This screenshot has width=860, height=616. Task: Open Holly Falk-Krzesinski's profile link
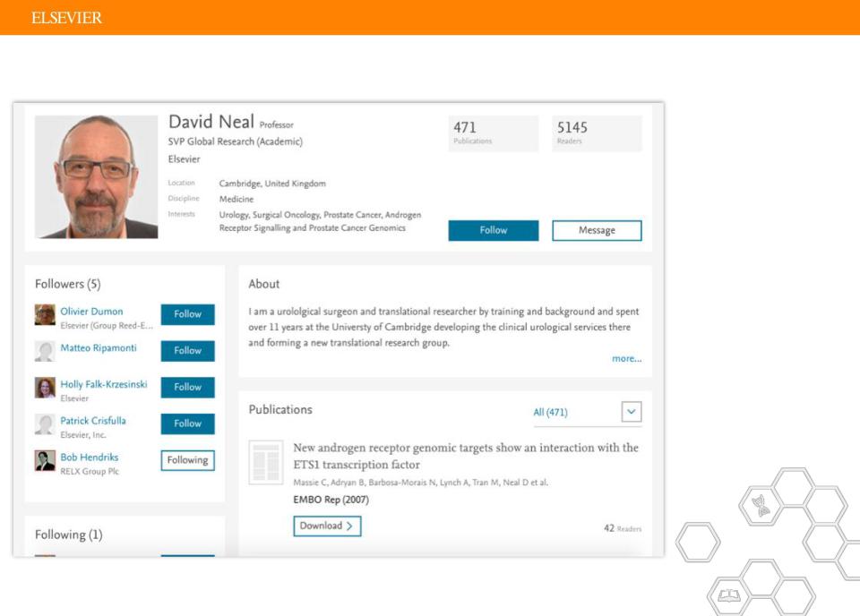pos(104,384)
